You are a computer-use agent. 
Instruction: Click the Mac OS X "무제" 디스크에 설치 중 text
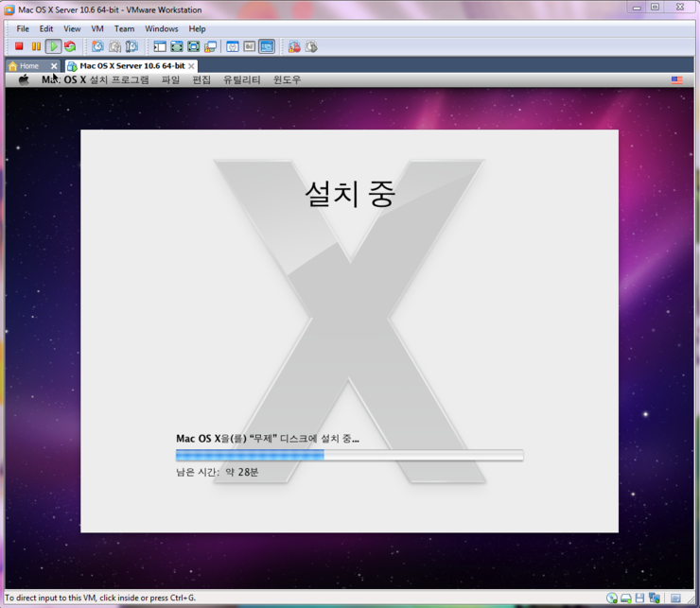(268, 439)
